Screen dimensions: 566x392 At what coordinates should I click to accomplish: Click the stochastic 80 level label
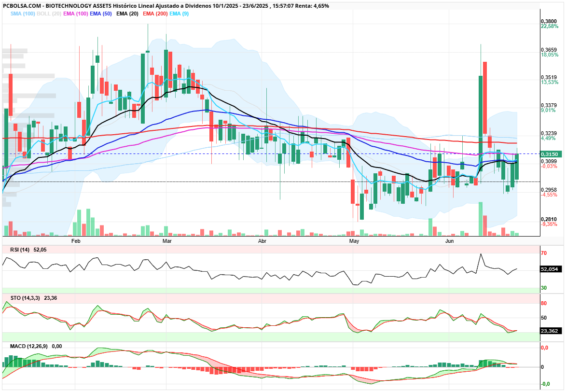[x=544, y=304]
